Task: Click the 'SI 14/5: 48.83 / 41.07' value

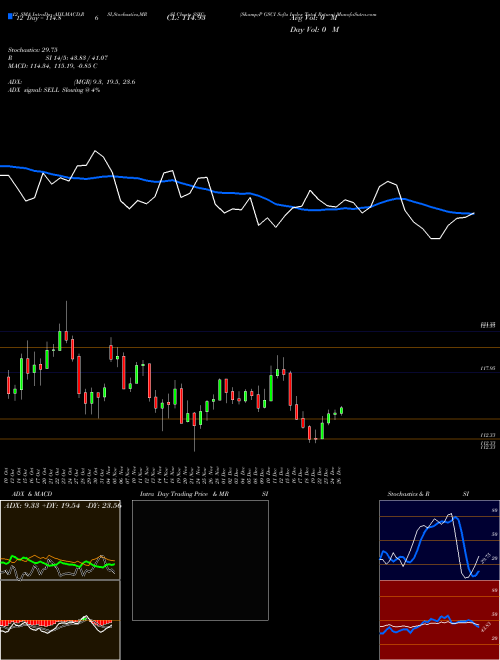Action: tap(77, 58)
